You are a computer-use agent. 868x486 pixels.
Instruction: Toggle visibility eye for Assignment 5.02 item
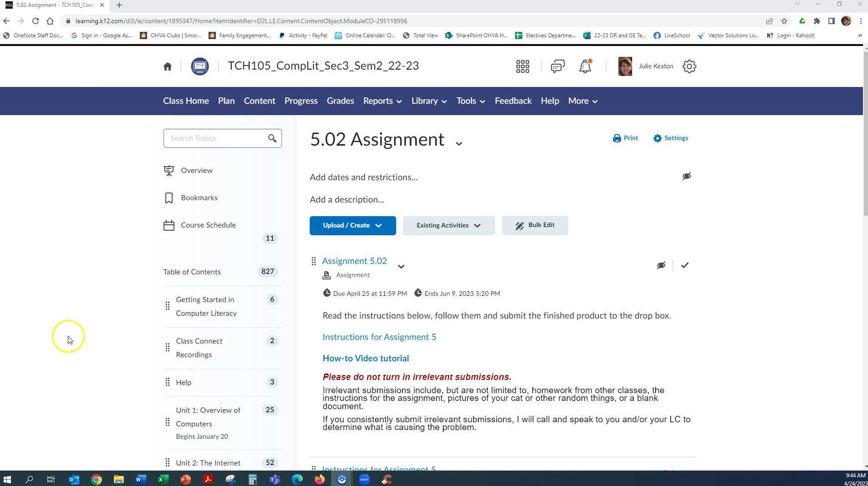click(661, 265)
